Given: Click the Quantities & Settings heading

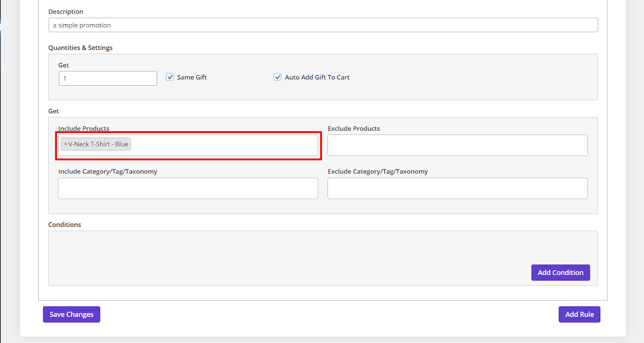Looking at the screenshot, I should 80,47.
